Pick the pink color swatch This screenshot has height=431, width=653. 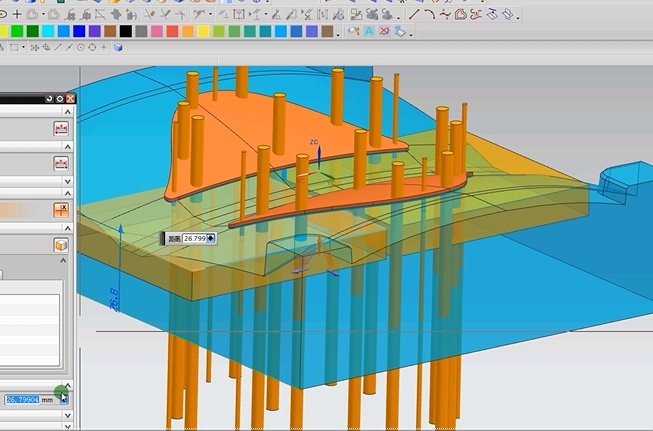pos(157,31)
